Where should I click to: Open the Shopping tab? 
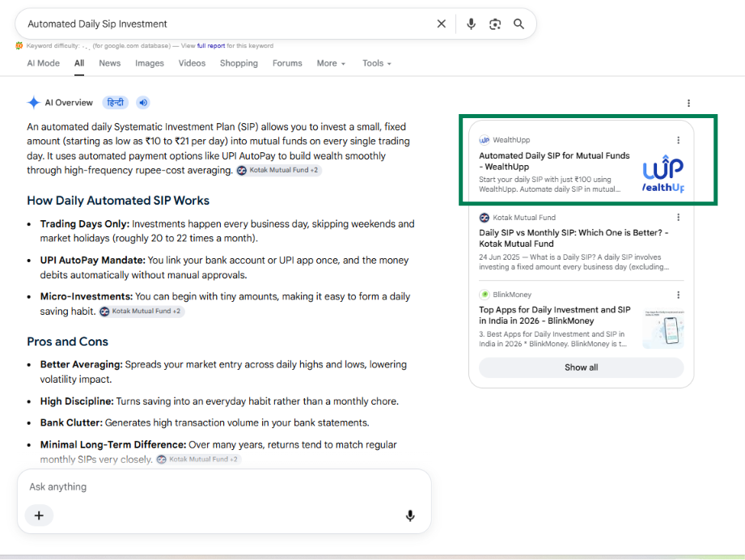pyautogui.click(x=239, y=63)
